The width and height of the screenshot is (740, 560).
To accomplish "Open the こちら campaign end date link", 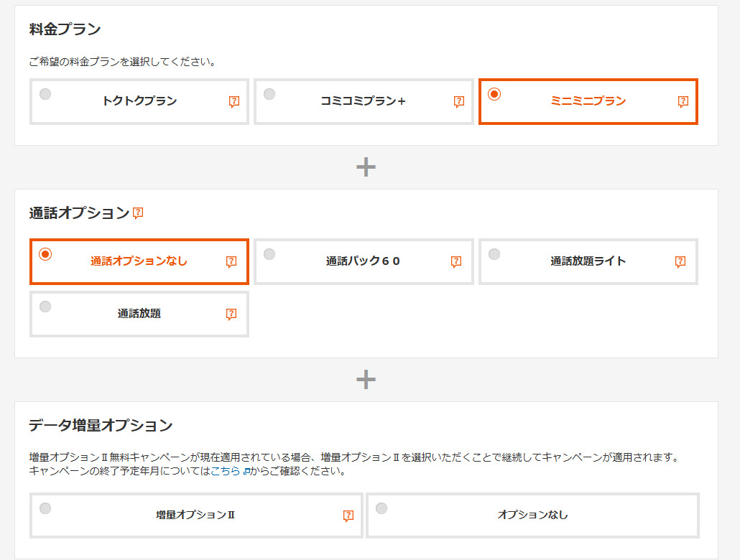I will 226,472.
